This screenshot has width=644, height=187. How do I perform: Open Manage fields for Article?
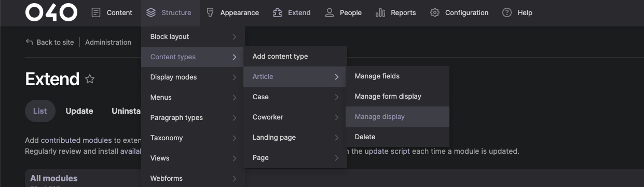398,76
